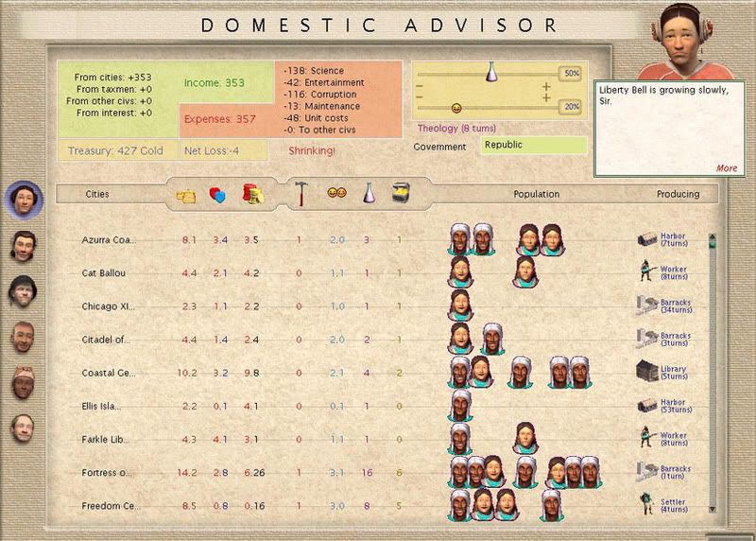
Task: Decrease science rate with upper minus button
Action: tap(419, 86)
